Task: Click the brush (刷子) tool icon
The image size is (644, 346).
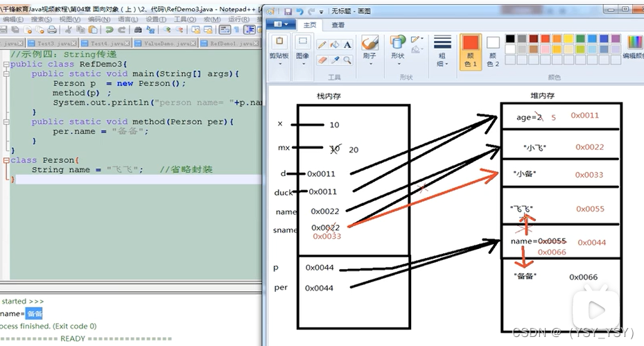Action: click(x=369, y=42)
